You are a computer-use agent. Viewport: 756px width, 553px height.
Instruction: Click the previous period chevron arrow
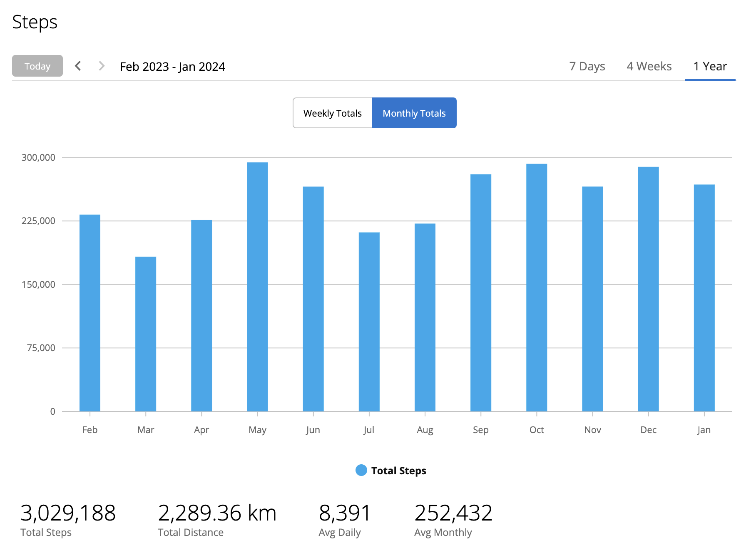(78, 66)
